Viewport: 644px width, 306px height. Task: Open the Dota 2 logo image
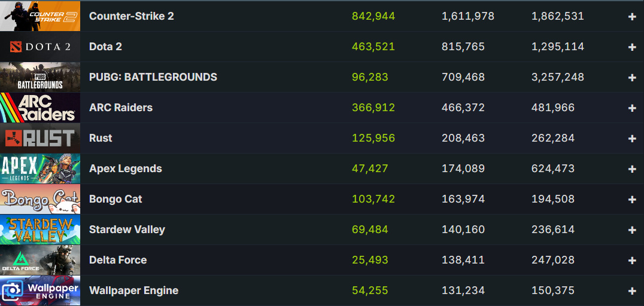40,47
